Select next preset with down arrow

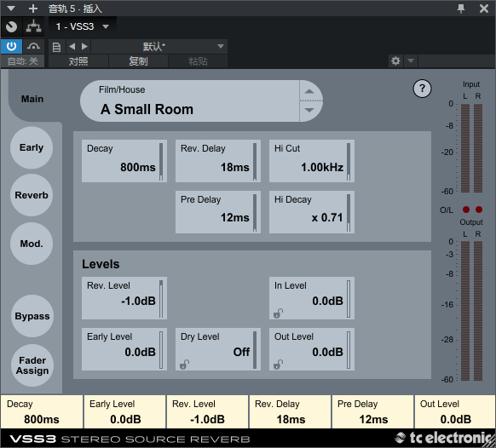[309, 111]
